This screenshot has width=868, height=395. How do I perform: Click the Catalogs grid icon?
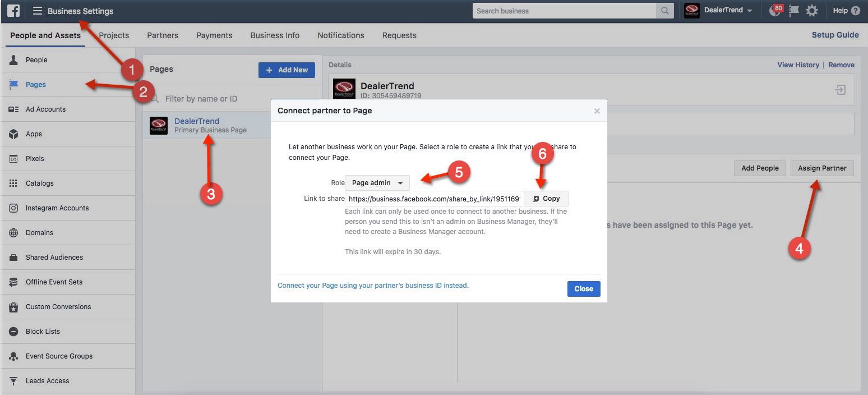click(x=13, y=183)
